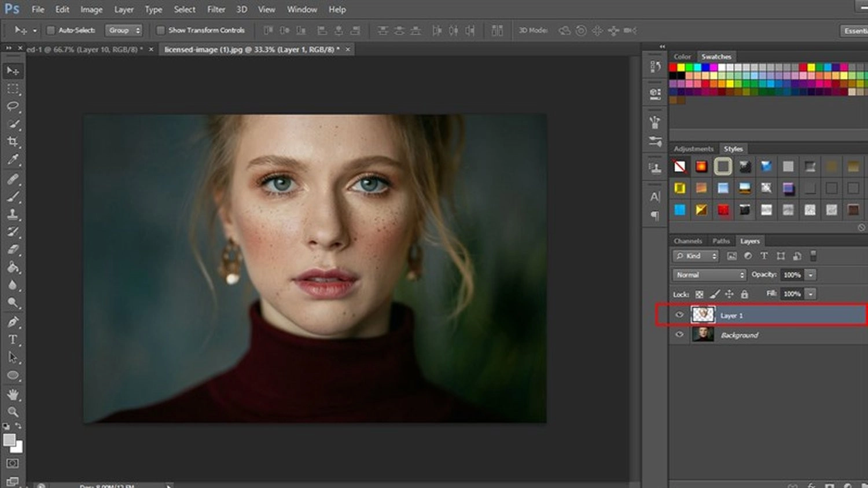Open the Paragraph panel icon

tap(655, 215)
